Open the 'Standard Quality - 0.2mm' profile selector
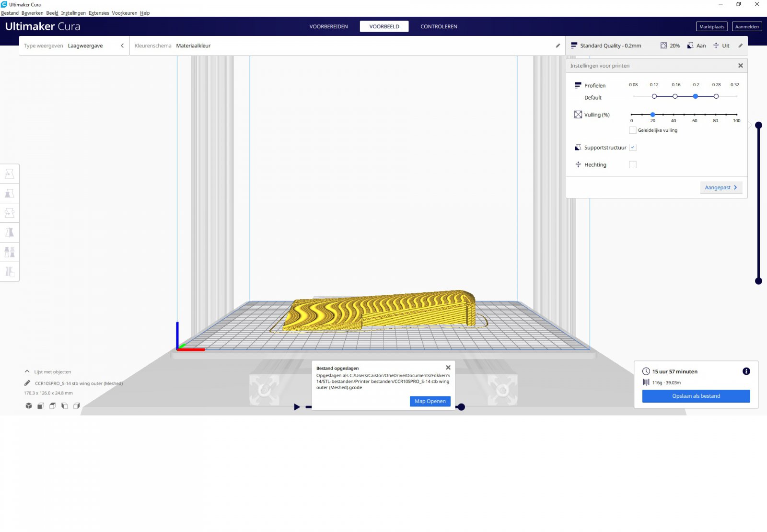767x532 pixels. coord(611,46)
